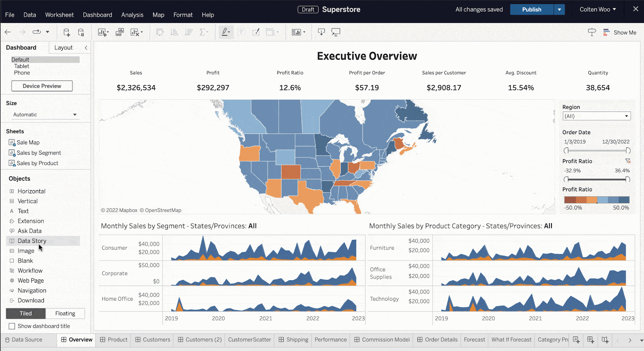The width and height of the screenshot is (644, 351).
Task: Open the Worksheet menu
Action: 59,15
